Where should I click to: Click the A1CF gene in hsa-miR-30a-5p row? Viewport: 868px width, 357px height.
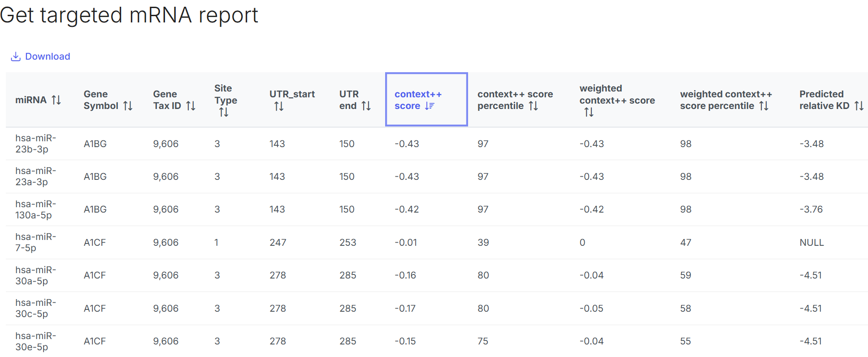pyautogui.click(x=95, y=275)
